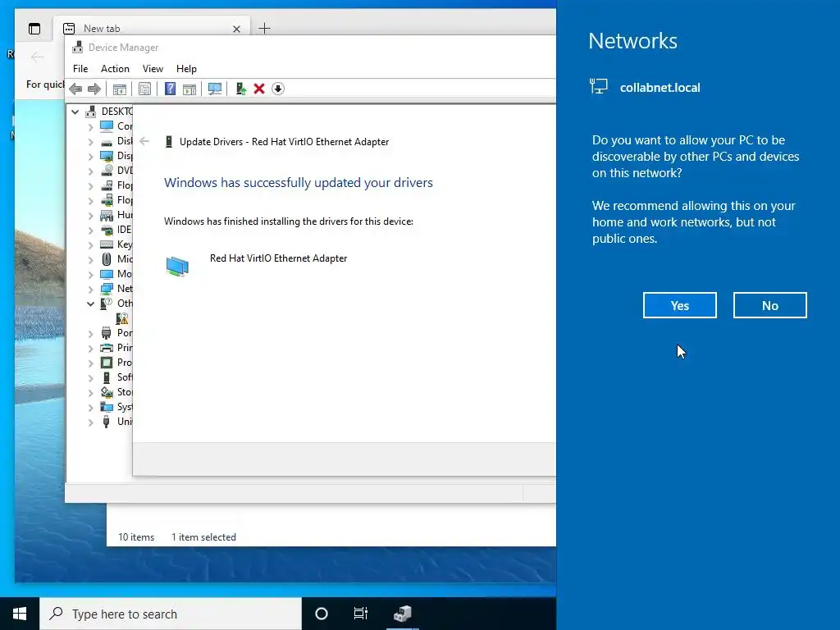840x630 pixels.
Task: Toggle the console tree toolbar icon
Action: (120, 89)
